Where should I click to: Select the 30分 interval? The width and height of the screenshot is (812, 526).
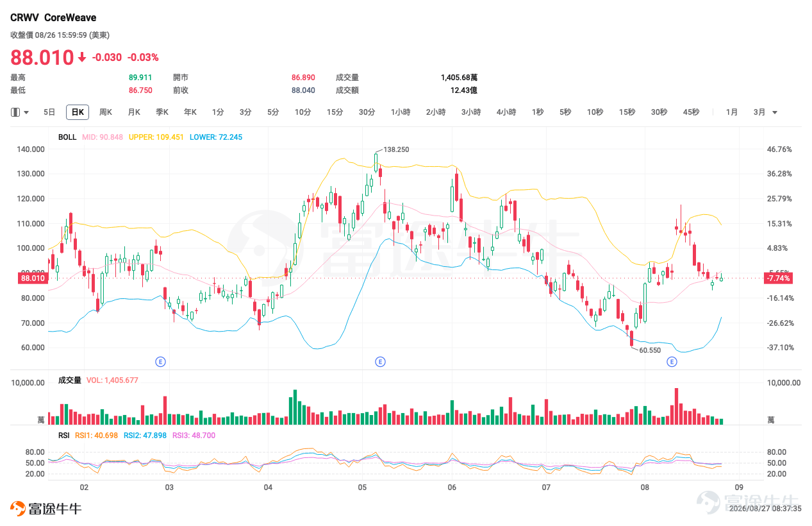click(x=367, y=112)
